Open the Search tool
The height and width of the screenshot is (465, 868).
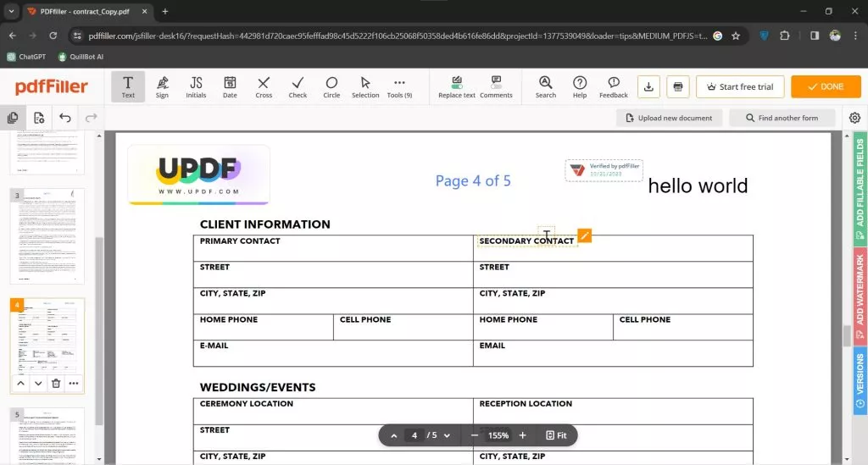545,86
